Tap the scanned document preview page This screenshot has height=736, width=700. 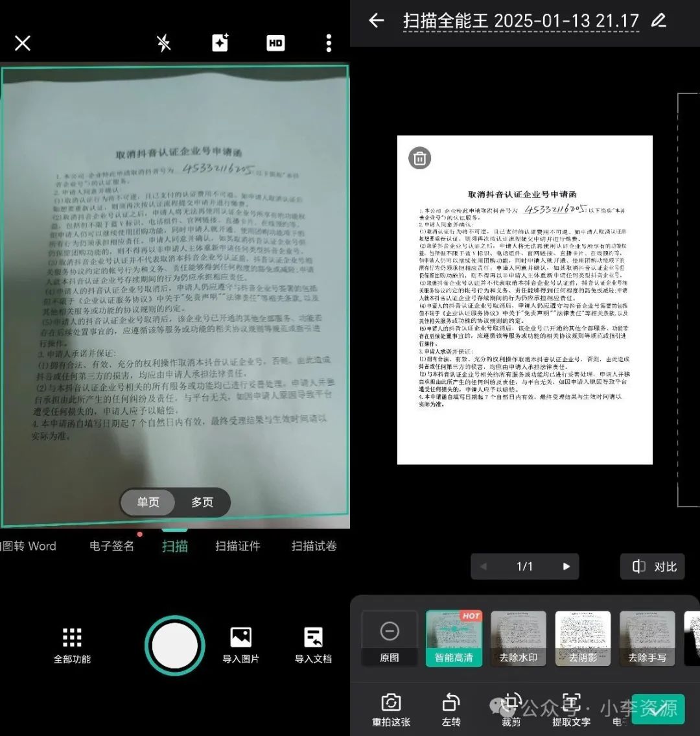[x=524, y=300]
